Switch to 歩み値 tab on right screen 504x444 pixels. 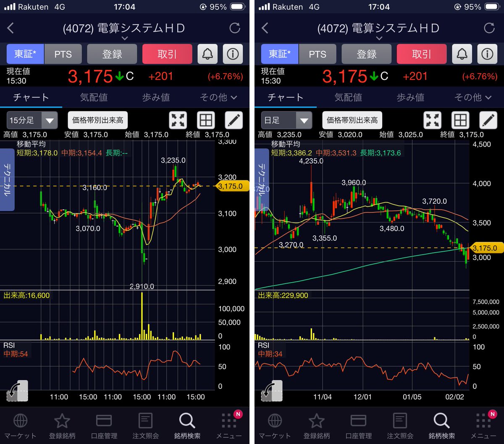(x=410, y=97)
